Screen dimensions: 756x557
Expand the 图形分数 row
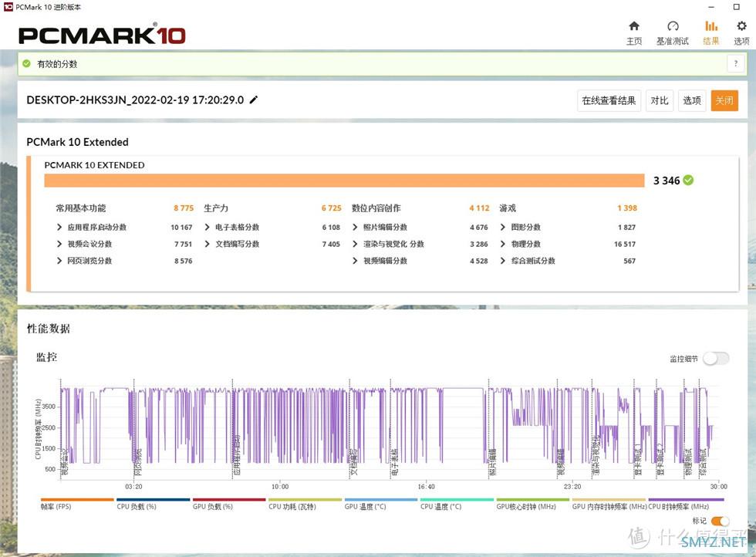503,227
